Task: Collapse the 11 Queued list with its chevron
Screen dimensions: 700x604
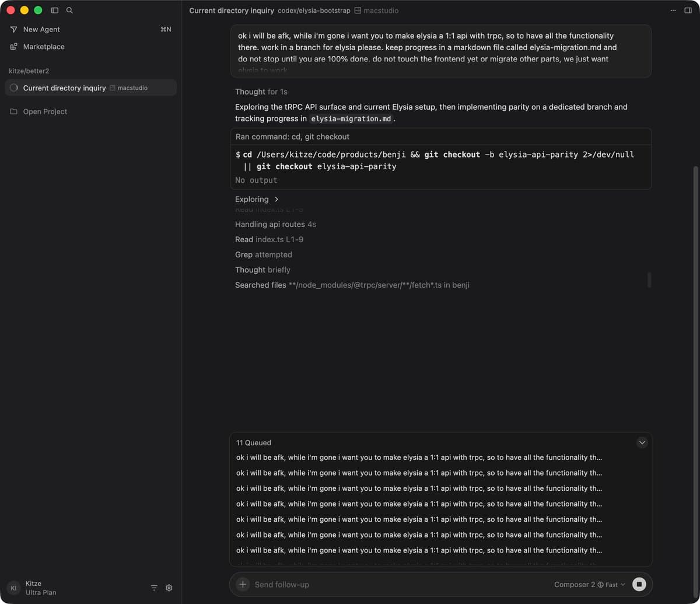Action: pos(642,442)
